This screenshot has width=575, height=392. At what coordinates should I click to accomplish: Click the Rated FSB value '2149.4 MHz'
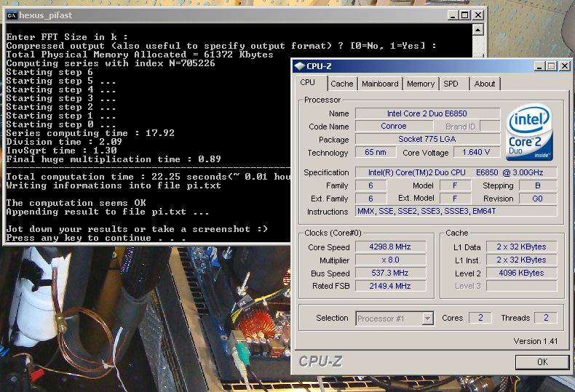pos(390,286)
